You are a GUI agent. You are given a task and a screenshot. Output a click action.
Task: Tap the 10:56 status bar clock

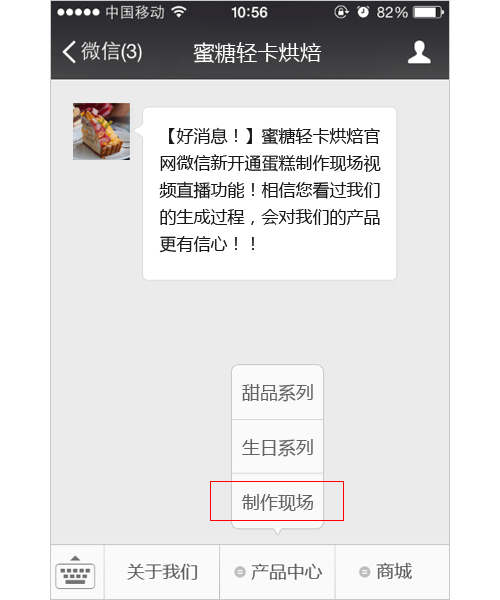249,12
